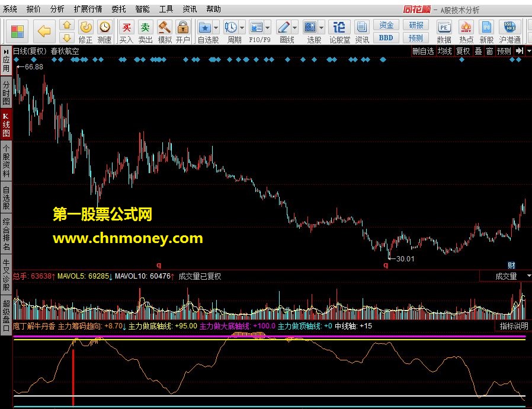Toggle 叠 overlay option

(x=478, y=51)
